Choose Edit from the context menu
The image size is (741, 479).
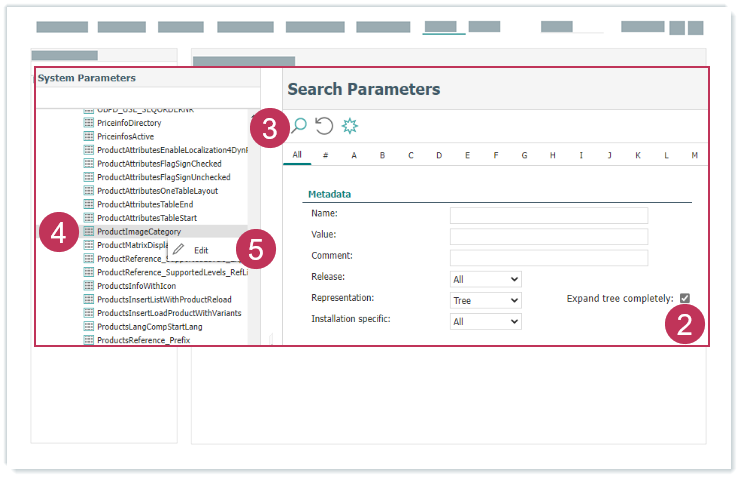(x=201, y=250)
